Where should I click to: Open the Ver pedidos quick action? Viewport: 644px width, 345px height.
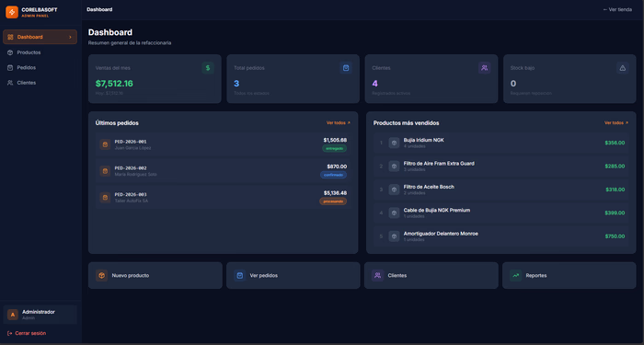click(x=293, y=276)
